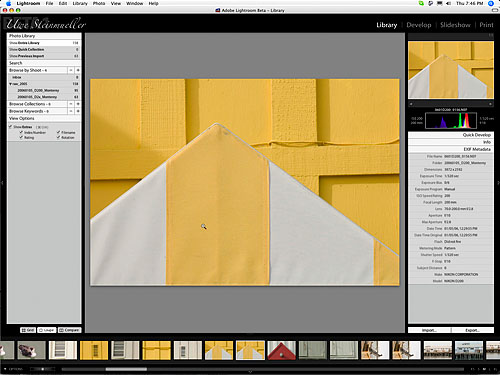Select the D2x_Monterey shoot folder
The width and height of the screenshot is (500, 375).
[44, 97]
